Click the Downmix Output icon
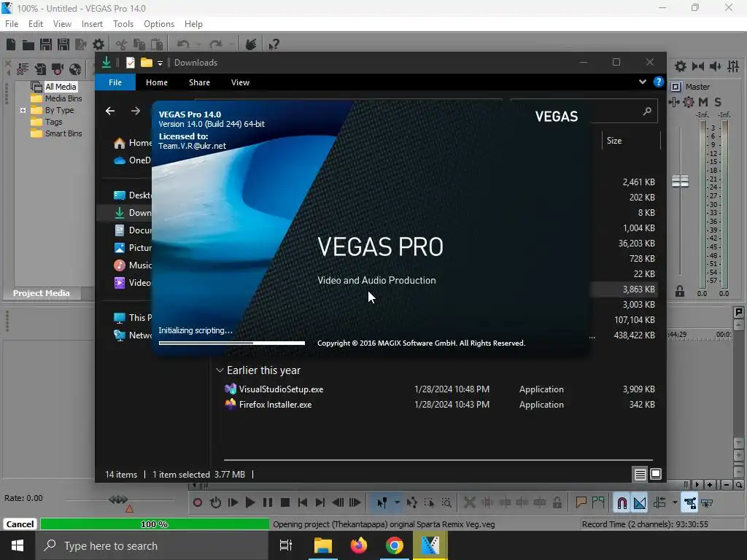The width and height of the screenshot is (747, 560). point(698,66)
